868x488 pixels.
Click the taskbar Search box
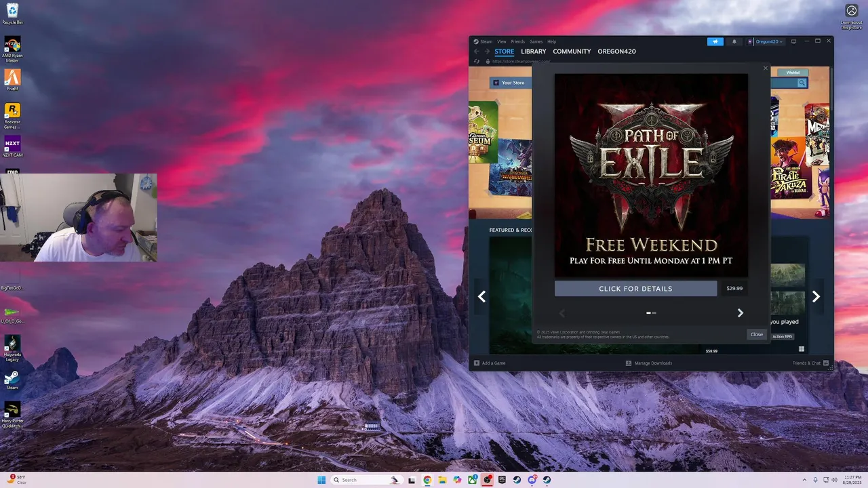pos(366,480)
